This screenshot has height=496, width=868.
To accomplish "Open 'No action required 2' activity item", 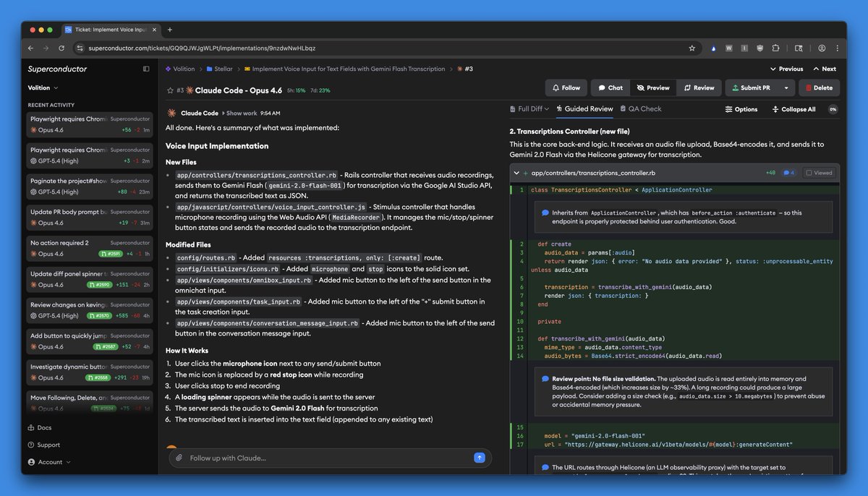I will pos(90,248).
